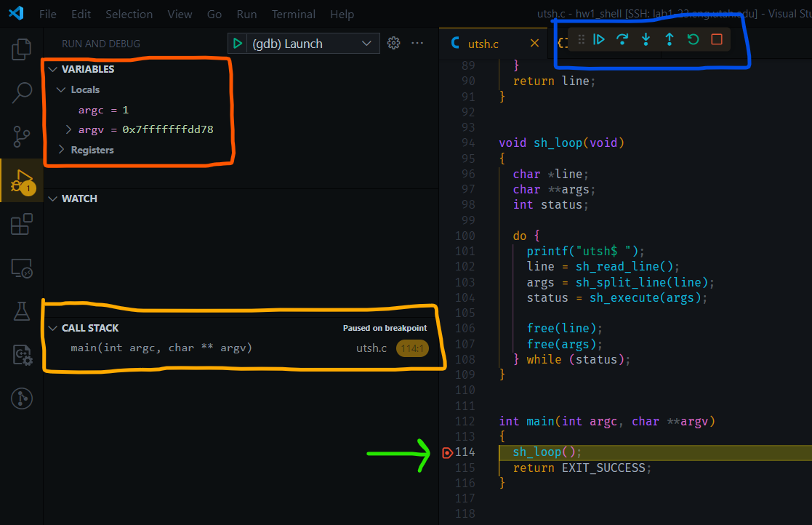The width and height of the screenshot is (812, 525).
Task: Restart the debug session
Action: [693, 40]
